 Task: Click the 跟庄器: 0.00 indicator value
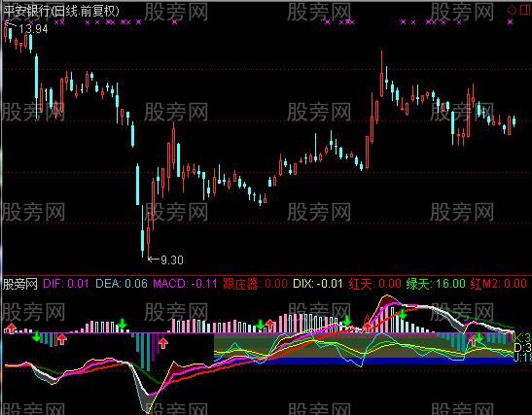tap(255, 284)
